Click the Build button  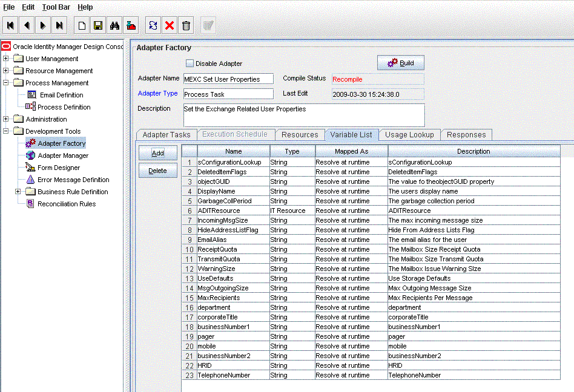[x=400, y=63]
